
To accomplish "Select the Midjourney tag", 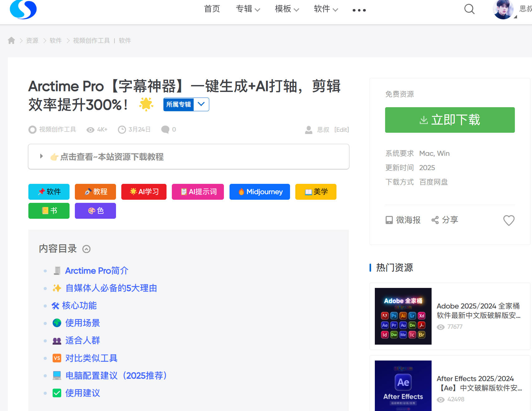I will (259, 192).
